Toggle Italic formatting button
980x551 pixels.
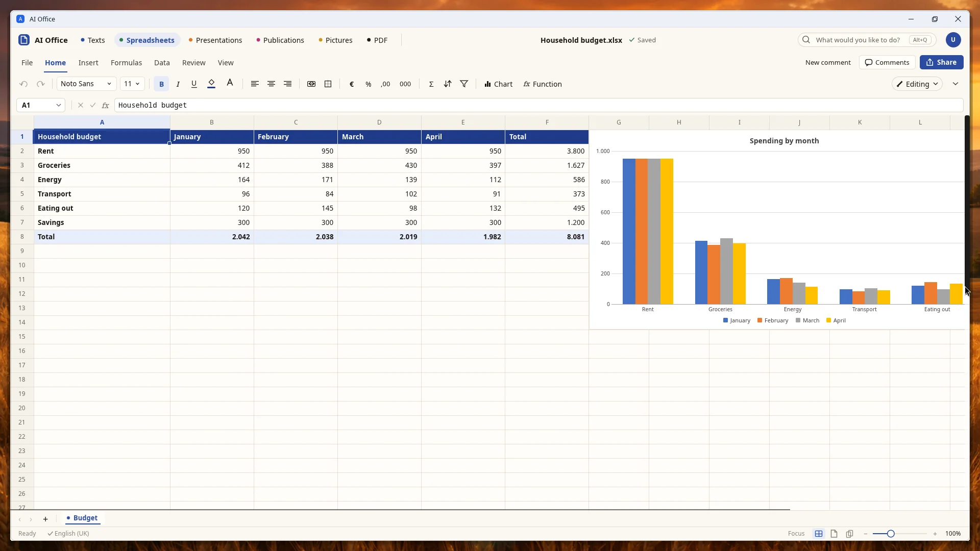click(178, 84)
